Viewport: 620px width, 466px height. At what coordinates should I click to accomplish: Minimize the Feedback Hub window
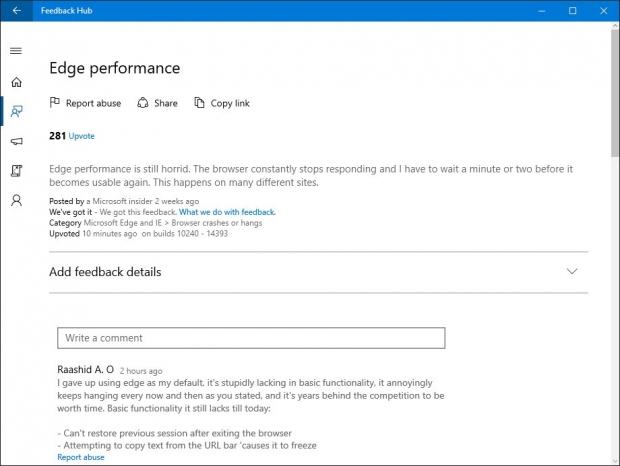point(542,11)
